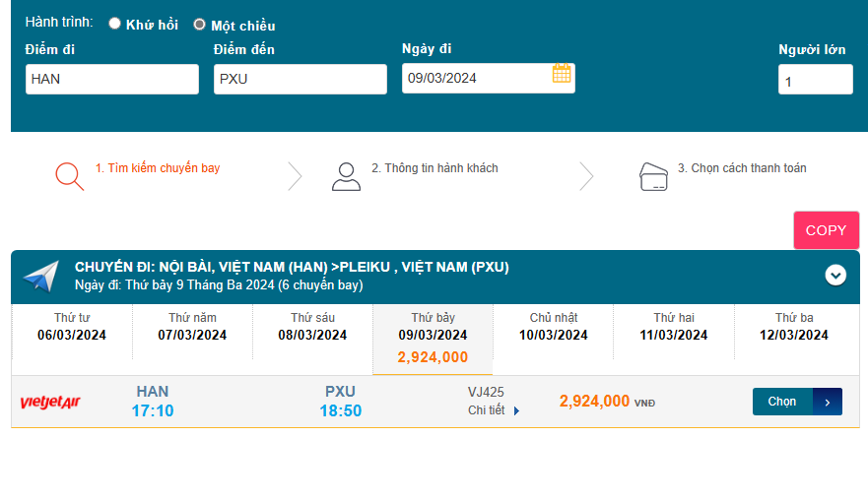
Task: Select the Một chiều one-way option
Action: click(x=200, y=25)
